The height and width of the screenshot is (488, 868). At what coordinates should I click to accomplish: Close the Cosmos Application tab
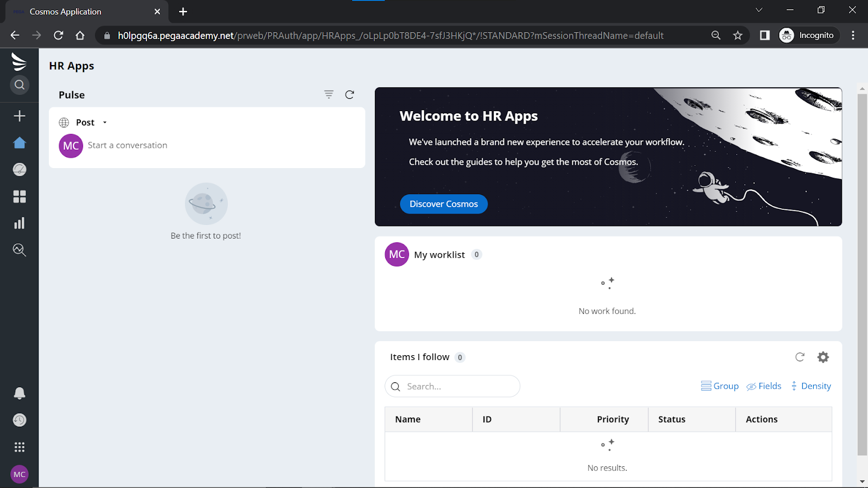coord(157,11)
